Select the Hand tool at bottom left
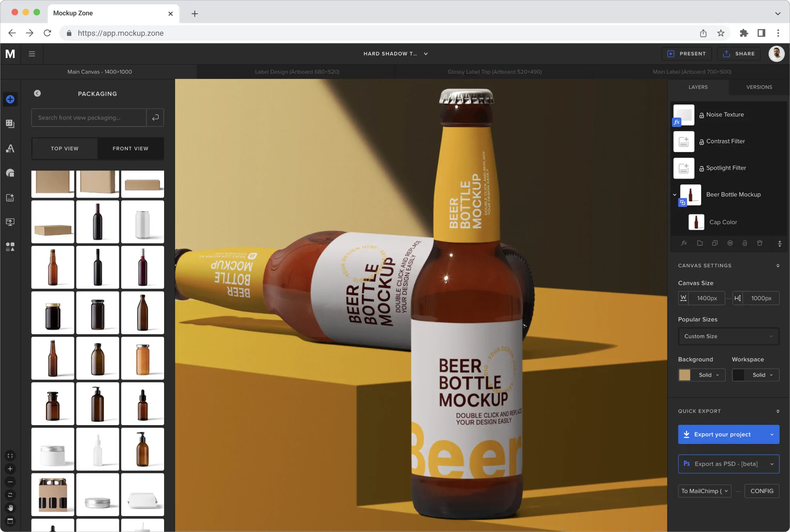 pyautogui.click(x=10, y=508)
